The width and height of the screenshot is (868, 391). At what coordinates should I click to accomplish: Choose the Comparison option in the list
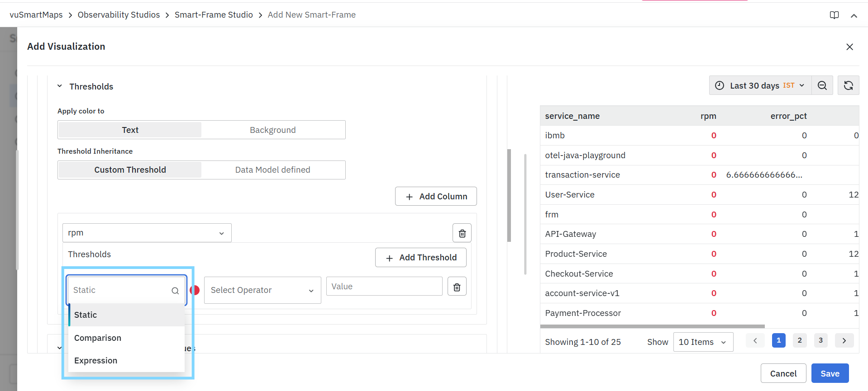tap(127, 338)
